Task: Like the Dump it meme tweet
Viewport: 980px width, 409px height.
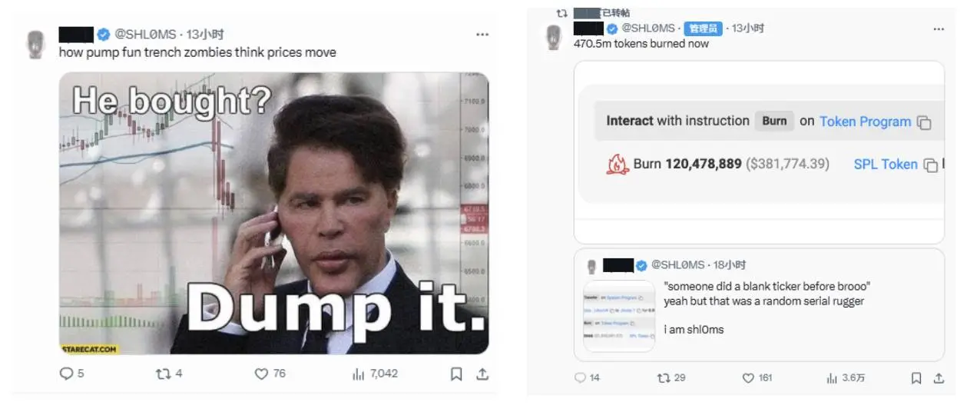Action: (261, 374)
